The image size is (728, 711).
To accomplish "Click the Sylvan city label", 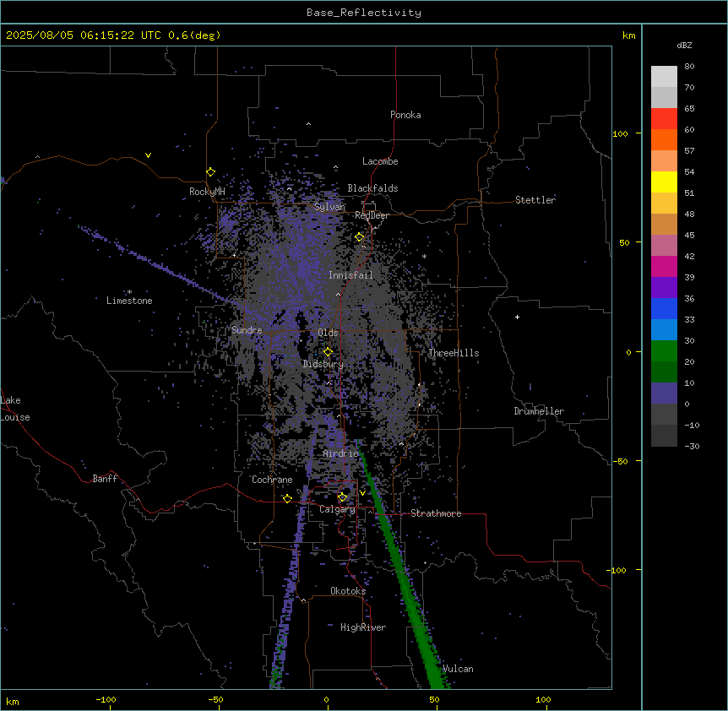I will (x=329, y=207).
